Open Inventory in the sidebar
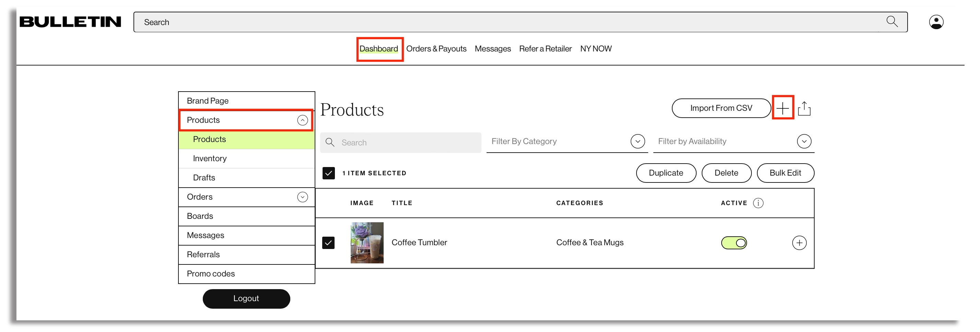Screen dimensions: 980x332 pyautogui.click(x=210, y=158)
